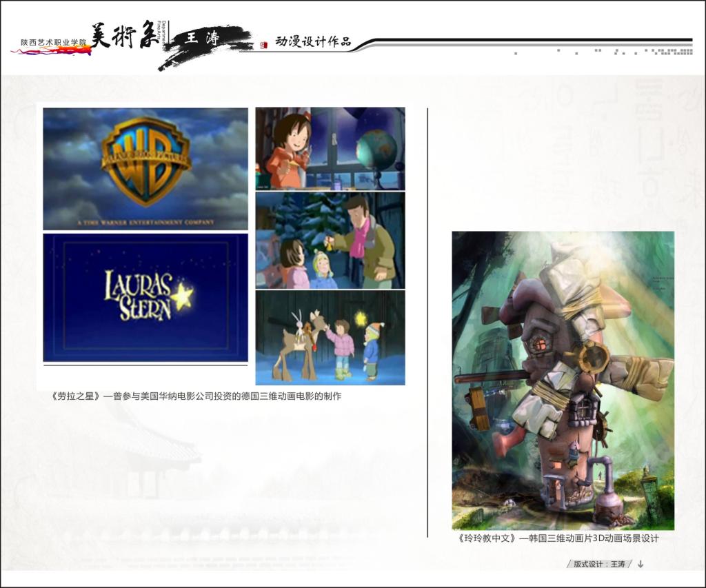Click the 《劳拉之星》 caption text

(196, 396)
